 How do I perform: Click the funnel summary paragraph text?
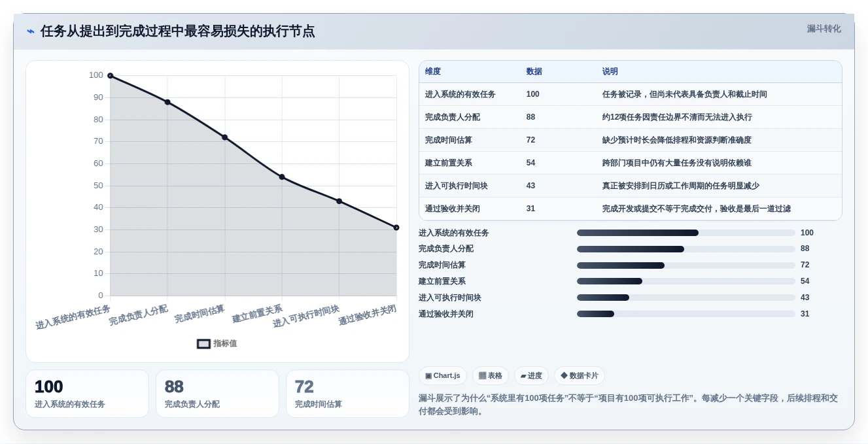628,404
